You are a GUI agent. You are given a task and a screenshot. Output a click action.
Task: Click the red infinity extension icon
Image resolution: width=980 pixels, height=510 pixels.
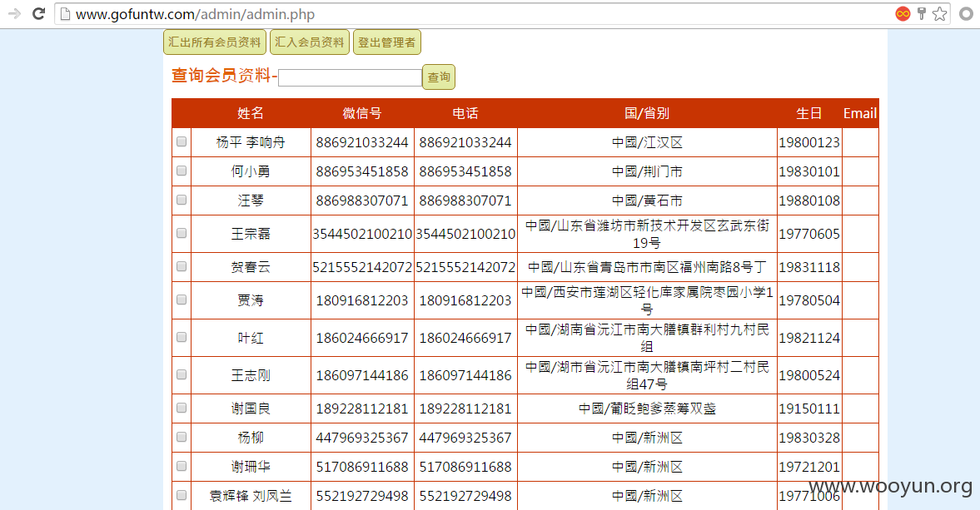tap(903, 14)
